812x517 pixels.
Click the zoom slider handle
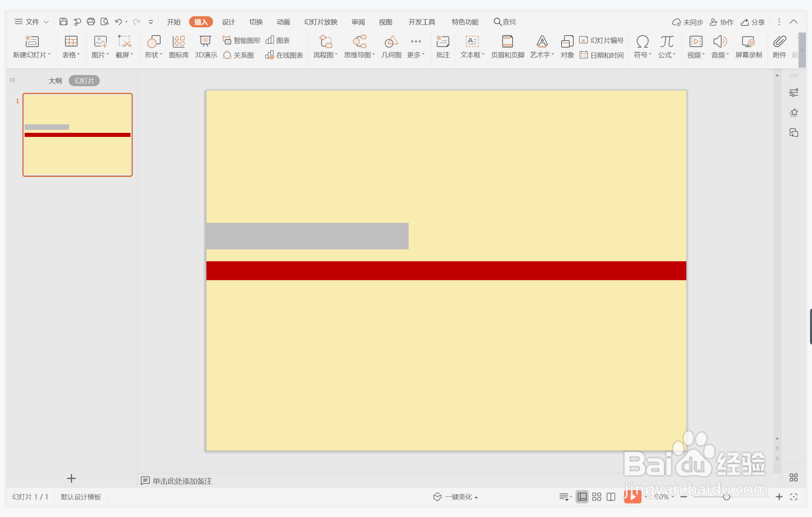pyautogui.click(x=726, y=497)
